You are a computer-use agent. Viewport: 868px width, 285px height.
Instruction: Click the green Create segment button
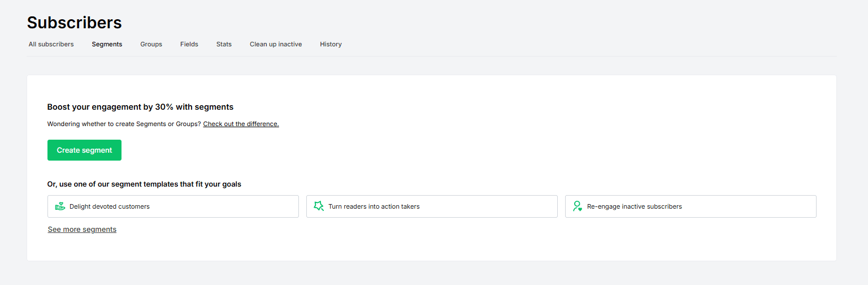point(84,150)
